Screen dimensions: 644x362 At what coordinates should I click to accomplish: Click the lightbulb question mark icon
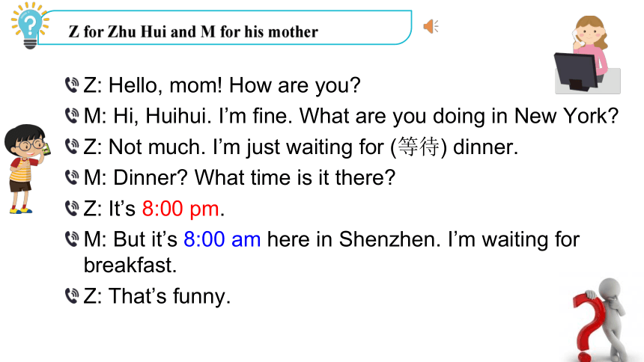pos(29,25)
